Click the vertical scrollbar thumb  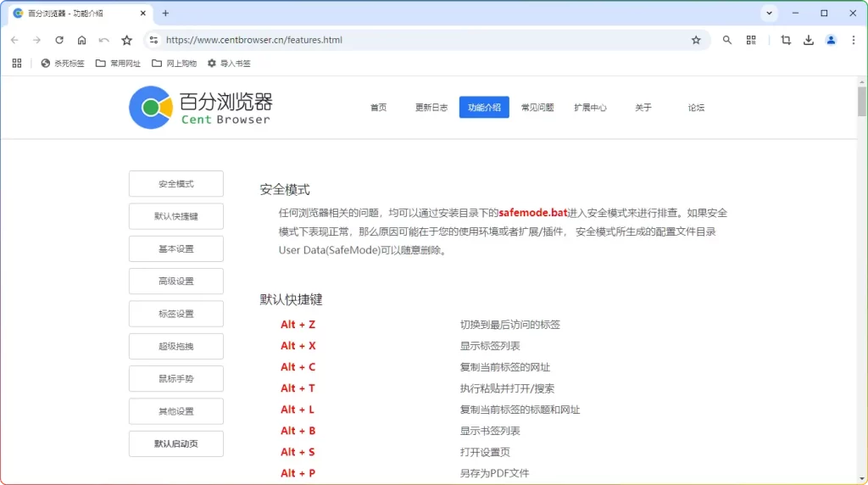[x=862, y=101]
